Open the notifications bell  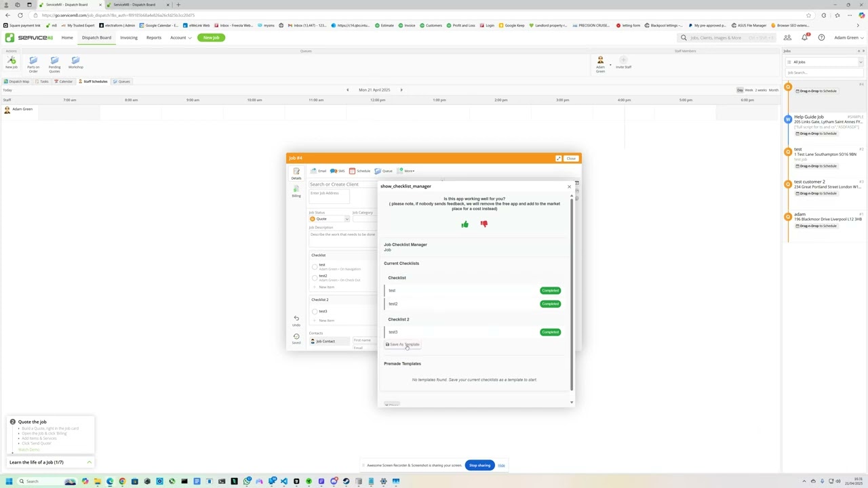[x=804, y=38]
